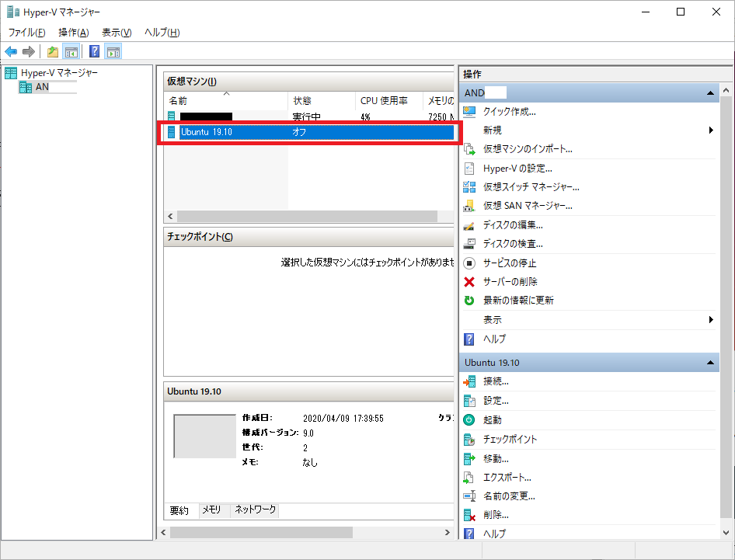The width and height of the screenshot is (735, 560).
Task: Sort by the 状態 column header
Action: 322,101
